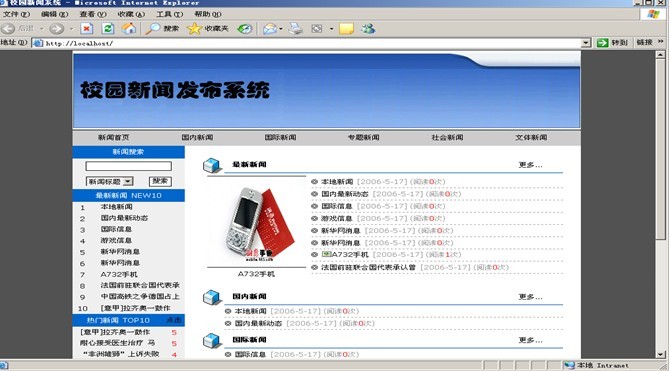
Task: Click 更多 link in 国际新闻 section
Action: 530,340
